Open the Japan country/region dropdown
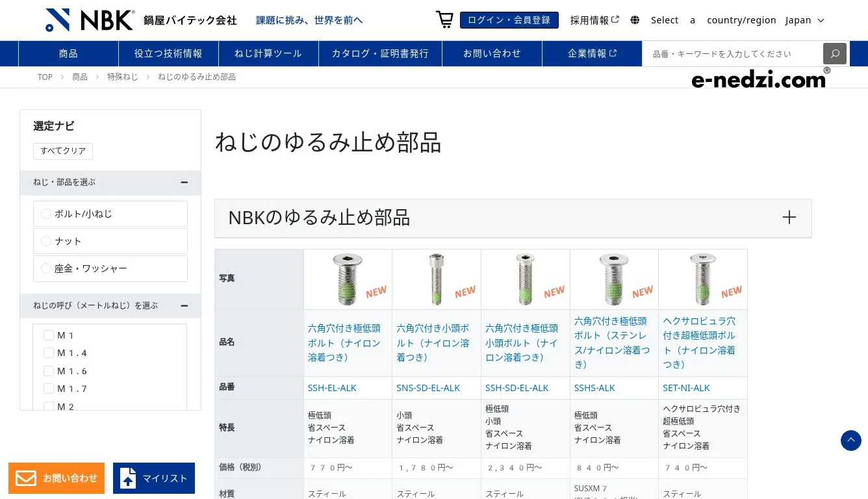 (805, 20)
